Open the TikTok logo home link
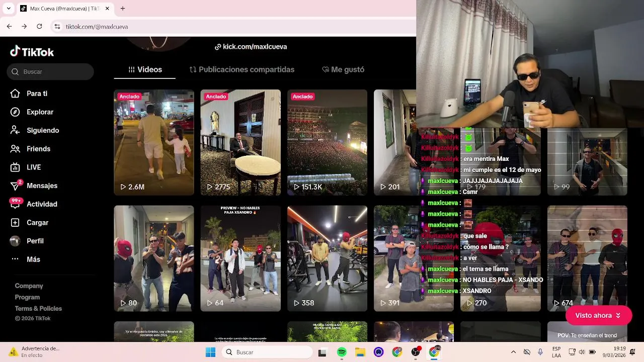 click(32, 52)
